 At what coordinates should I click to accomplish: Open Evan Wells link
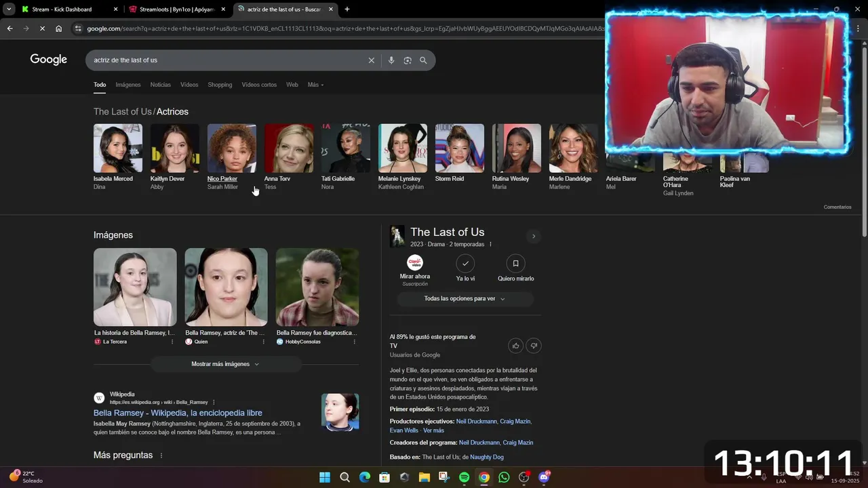click(404, 430)
